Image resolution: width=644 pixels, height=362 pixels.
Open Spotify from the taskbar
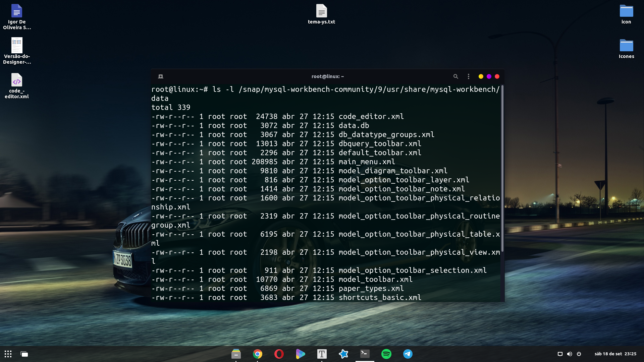[x=386, y=354]
